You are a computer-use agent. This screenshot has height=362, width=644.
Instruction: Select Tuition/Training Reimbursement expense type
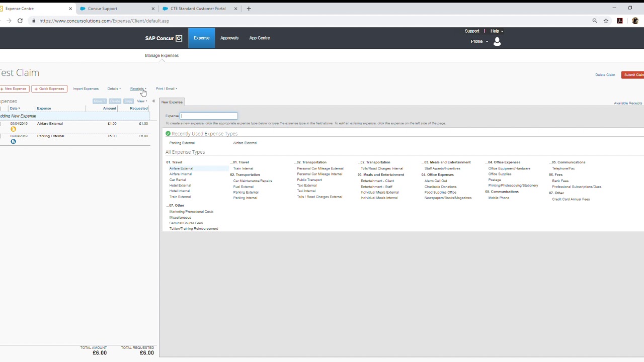click(x=194, y=229)
